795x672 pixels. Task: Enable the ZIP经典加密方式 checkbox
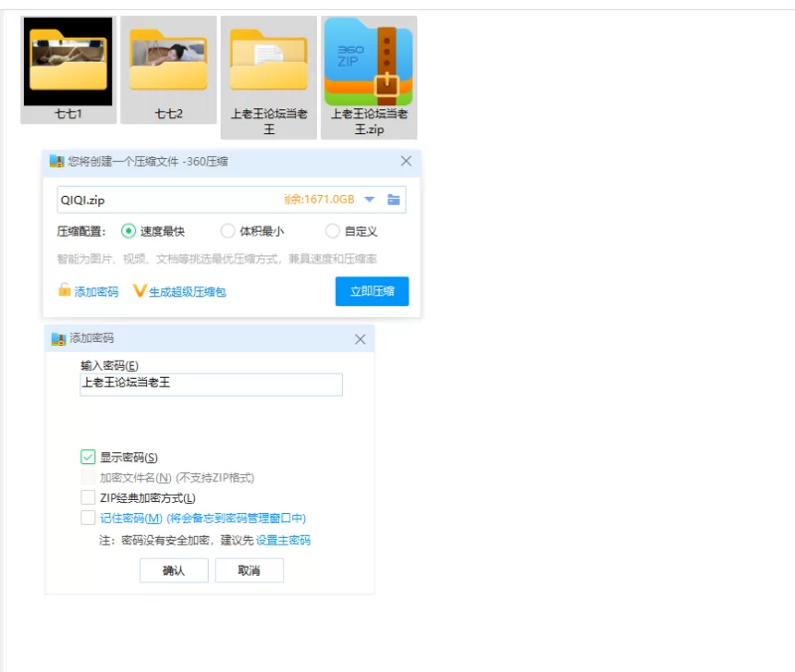tap(88, 498)
